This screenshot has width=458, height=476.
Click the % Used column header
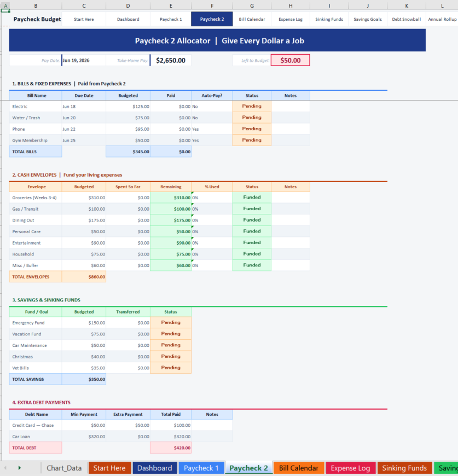point(212,187)
